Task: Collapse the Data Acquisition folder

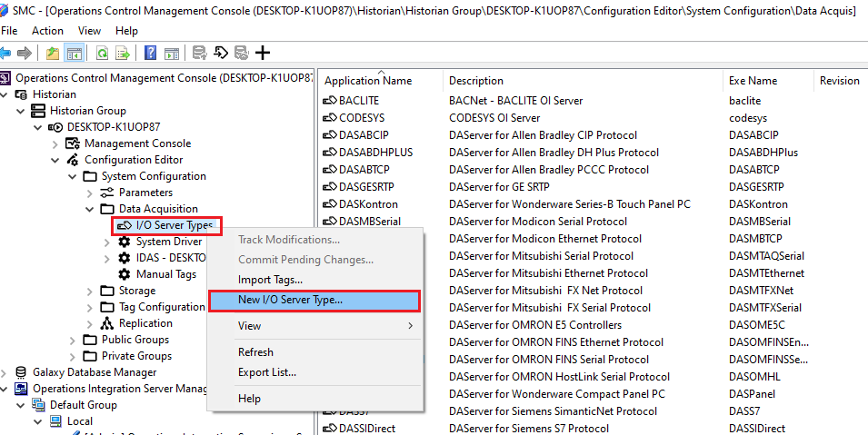Action: (x=90, y=209)
